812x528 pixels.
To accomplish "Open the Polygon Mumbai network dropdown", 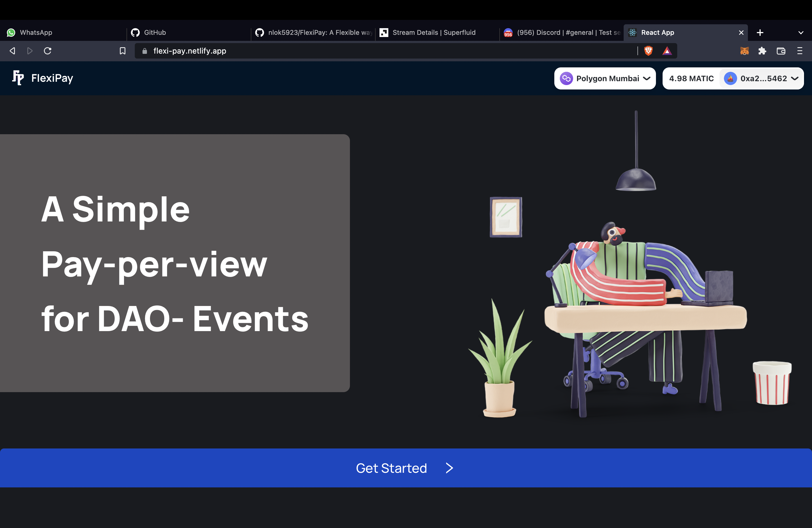I will (x=605, y=78).
